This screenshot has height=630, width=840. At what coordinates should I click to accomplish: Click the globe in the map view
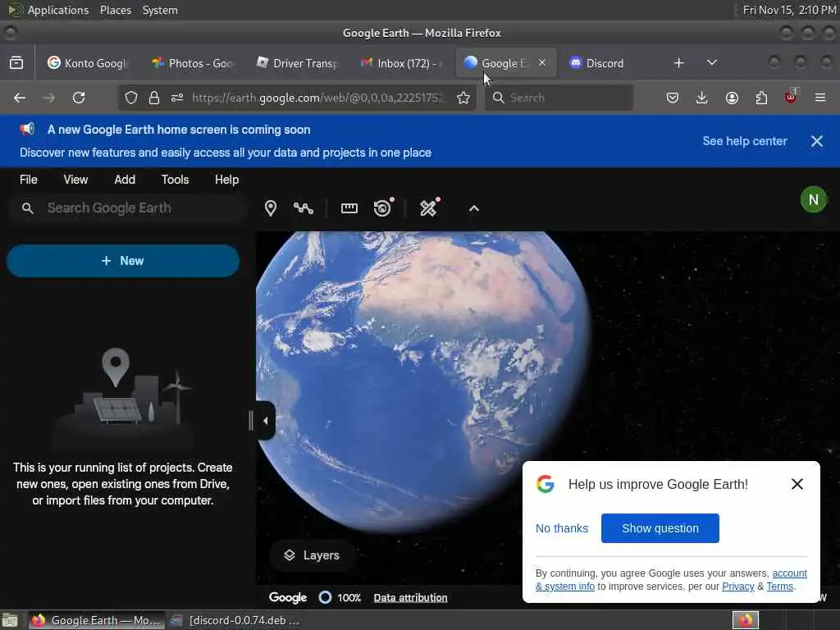pyautogui.click(x=423, y=381)
